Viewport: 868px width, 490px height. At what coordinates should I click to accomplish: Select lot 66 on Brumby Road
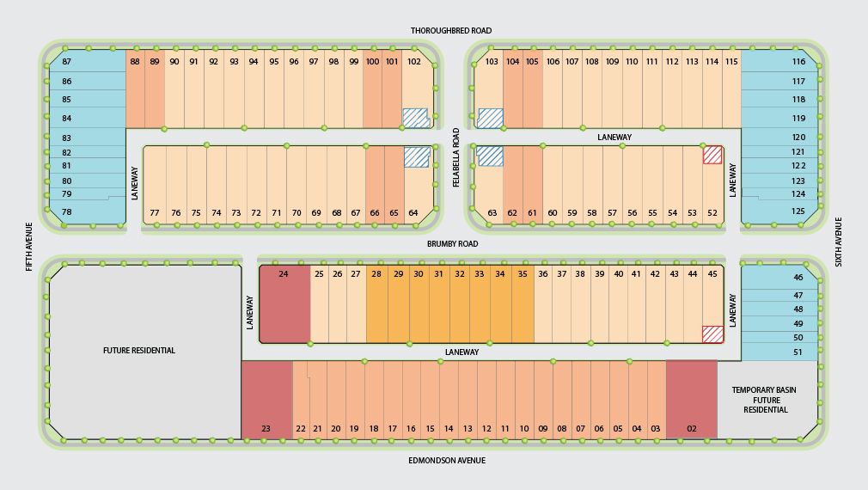[375, 185]
